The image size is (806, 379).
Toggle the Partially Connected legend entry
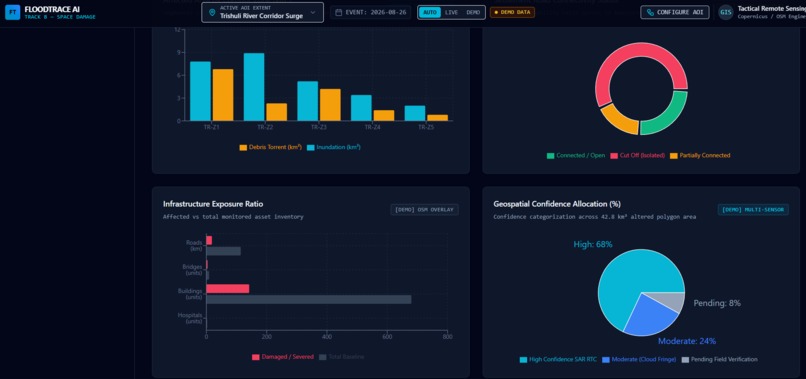point(700,155)
